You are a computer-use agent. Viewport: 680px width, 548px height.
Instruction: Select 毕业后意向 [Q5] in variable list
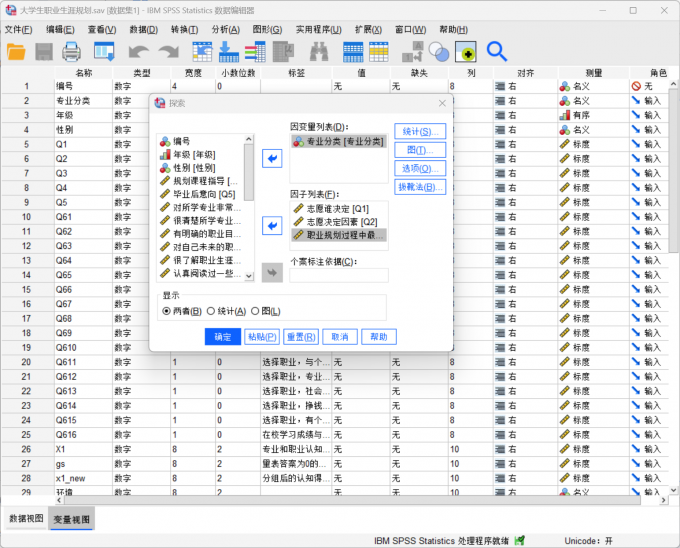(x=198, y=194)
